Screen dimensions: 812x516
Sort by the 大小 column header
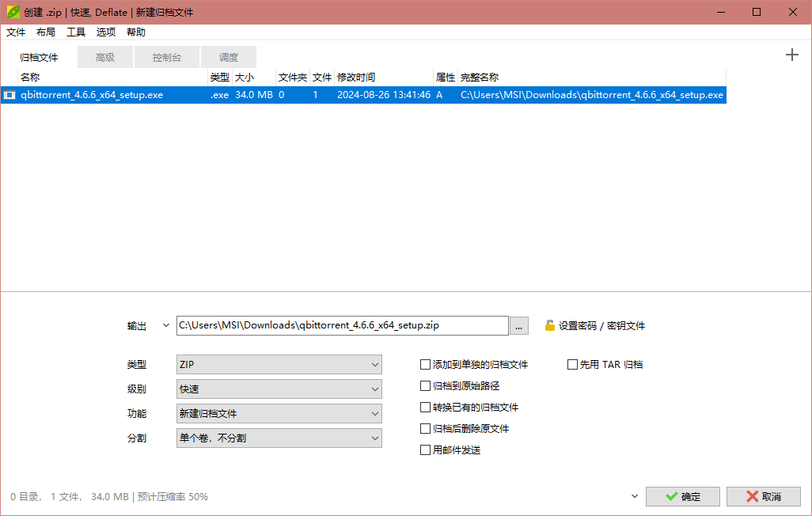254,78
